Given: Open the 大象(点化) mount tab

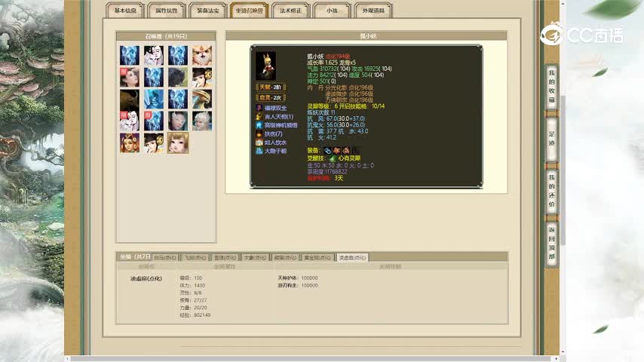Looking at the screenshot, I should click(x=255, y=258).
